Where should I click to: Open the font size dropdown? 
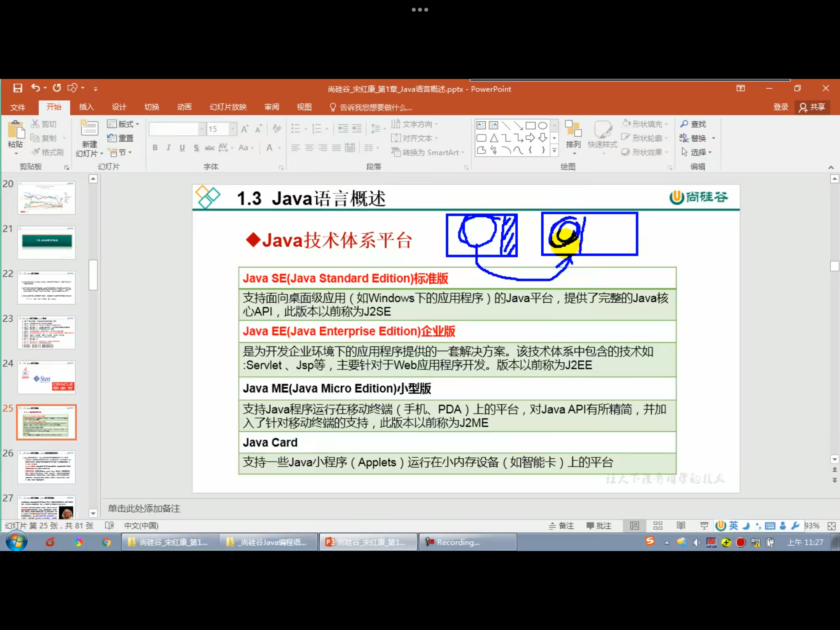[232, 129]
